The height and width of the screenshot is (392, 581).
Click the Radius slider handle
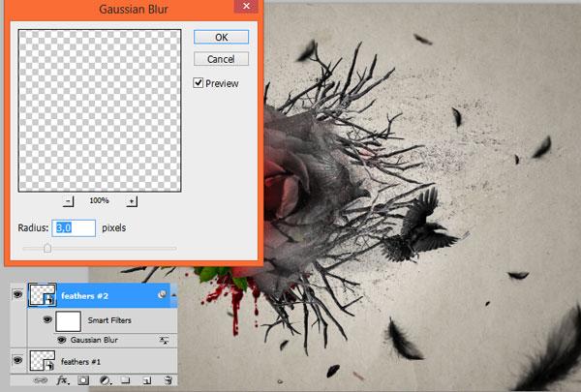click(46, 248)
